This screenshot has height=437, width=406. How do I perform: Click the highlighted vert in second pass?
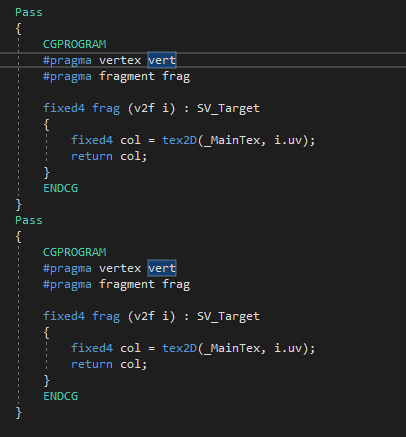tap(162, 268)
